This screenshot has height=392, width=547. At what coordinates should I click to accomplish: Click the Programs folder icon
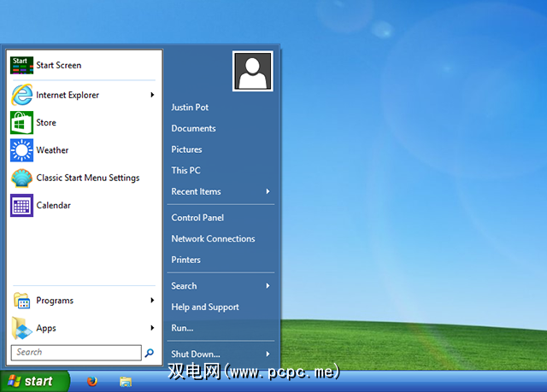(x=21, y=301)
